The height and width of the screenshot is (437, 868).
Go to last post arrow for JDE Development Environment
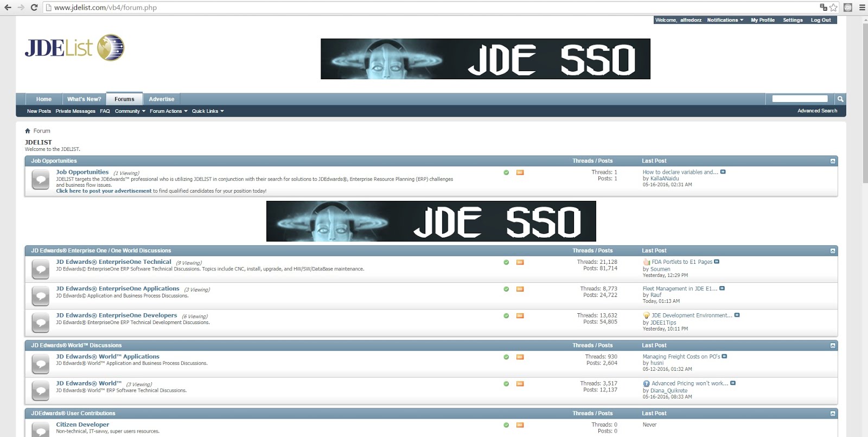737,315
